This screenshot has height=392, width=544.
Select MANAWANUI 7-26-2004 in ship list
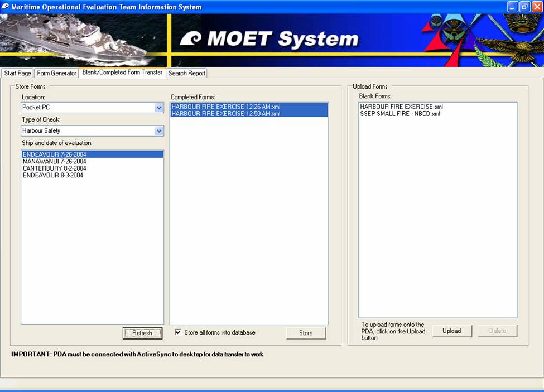pos(54,162)
